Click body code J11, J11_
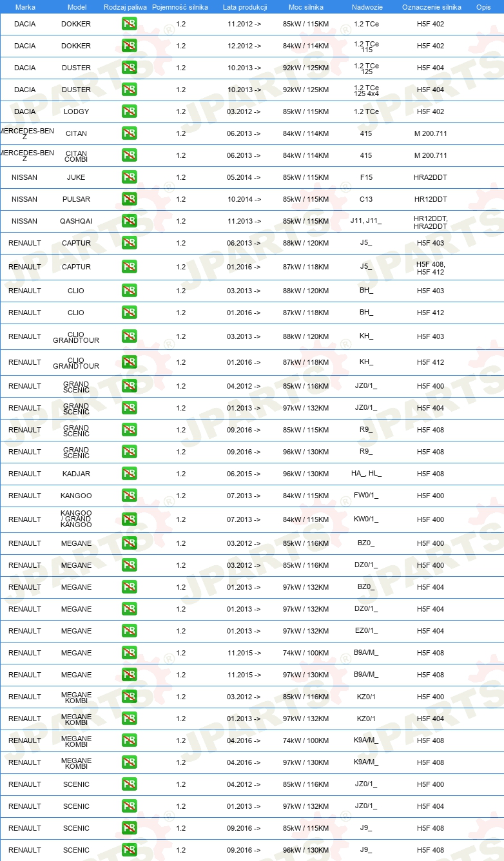The height and width of the screenshot is (861, 504). click(366, 221)
